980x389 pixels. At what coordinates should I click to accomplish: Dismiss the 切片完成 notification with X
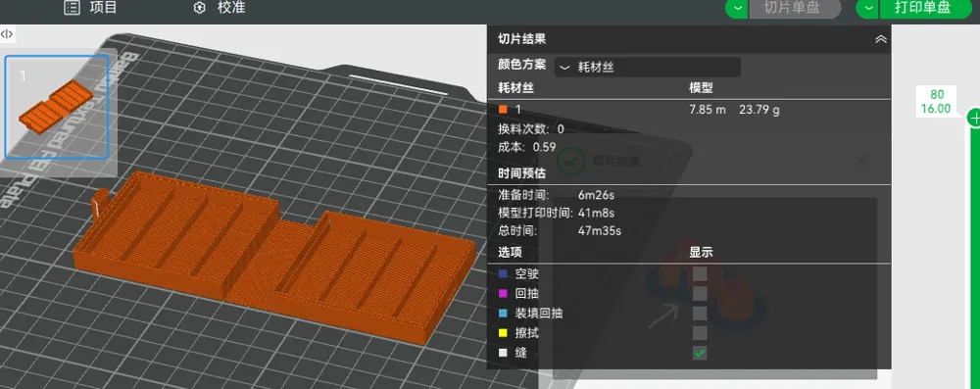[x=860, y=162]
